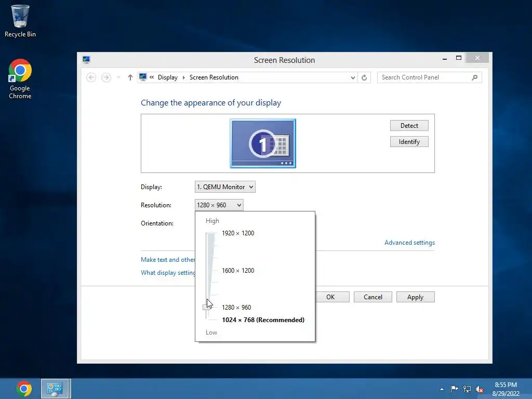Image resolution: width=532 pixels, height=399 pixels.
Task: Open Action Center flag icon
Action: 454,389
